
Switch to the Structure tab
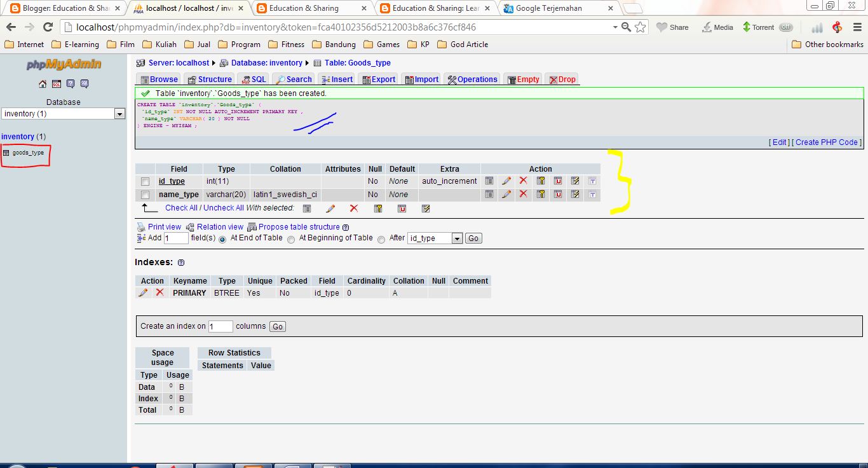210,79
